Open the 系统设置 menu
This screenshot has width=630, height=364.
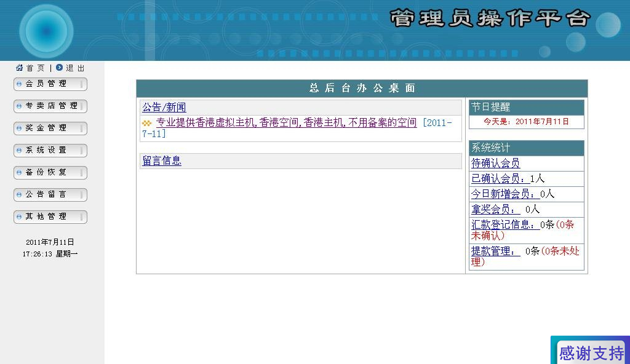(x=50, y=150)
